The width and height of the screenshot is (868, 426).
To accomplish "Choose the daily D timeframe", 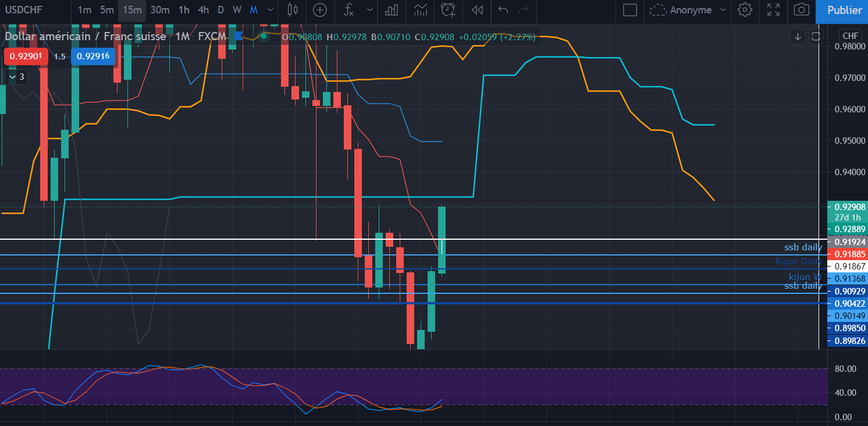I will click(x=220, y=10).
